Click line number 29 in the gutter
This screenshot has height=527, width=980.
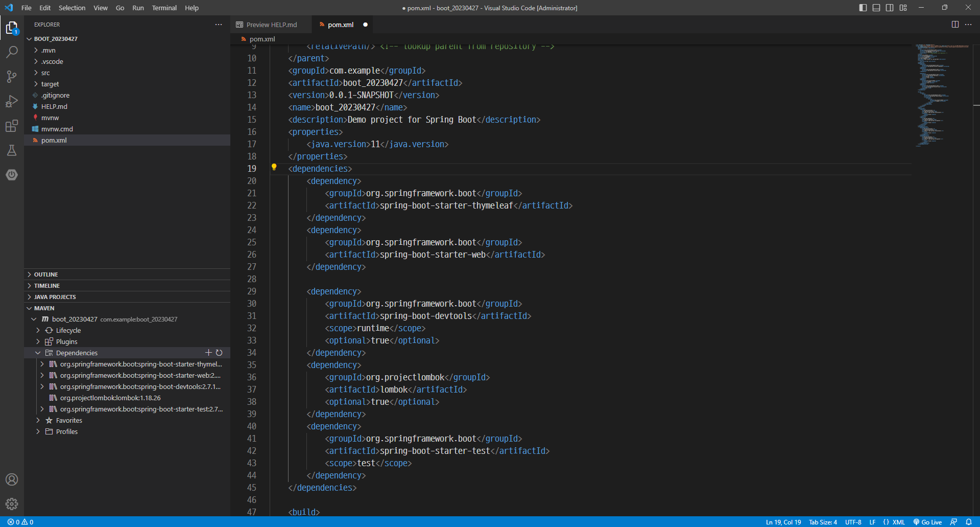[252, 291]
